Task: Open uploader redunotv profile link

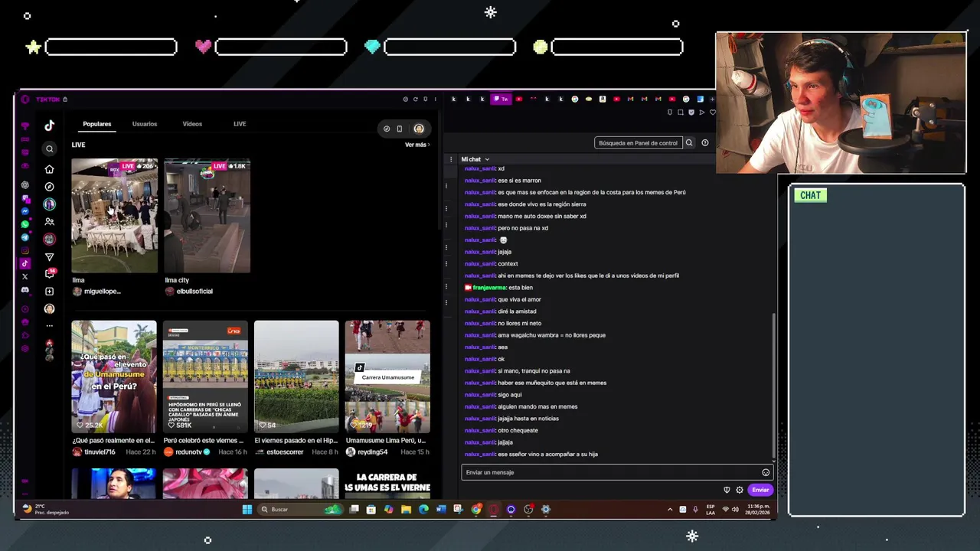Action: pos(189,452)
